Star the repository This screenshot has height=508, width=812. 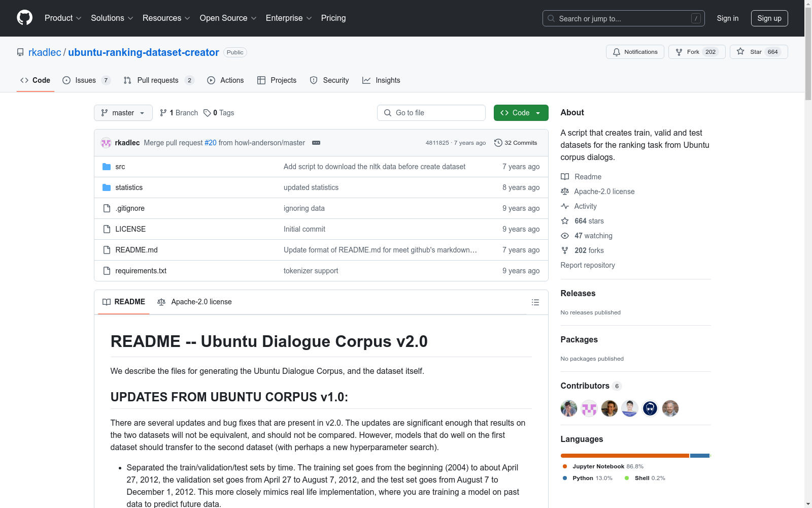759,52
